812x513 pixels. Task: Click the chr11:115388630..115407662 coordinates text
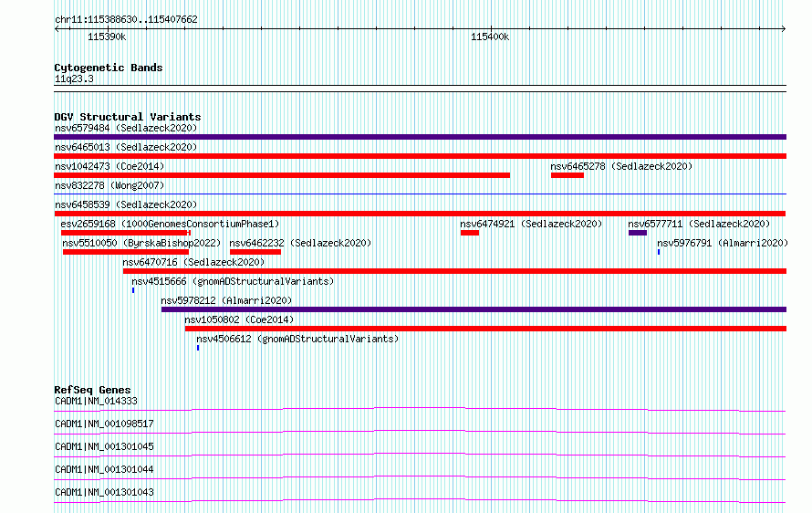[x=126, y=20]
